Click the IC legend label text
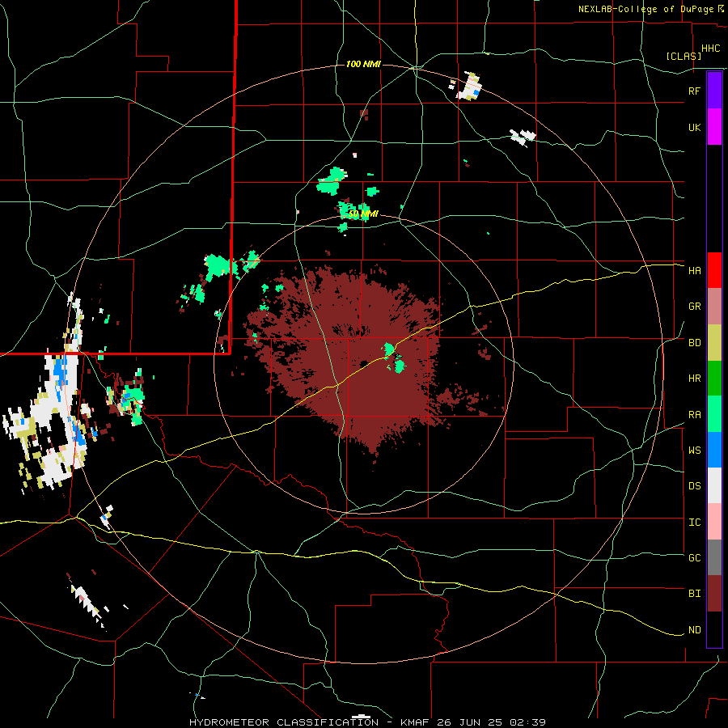728x728 pixels. point(694,523)
